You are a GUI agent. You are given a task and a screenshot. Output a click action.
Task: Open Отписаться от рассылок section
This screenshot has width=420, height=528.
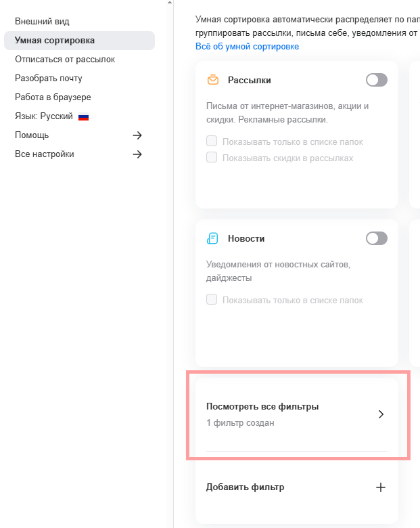tap(65, 60)
